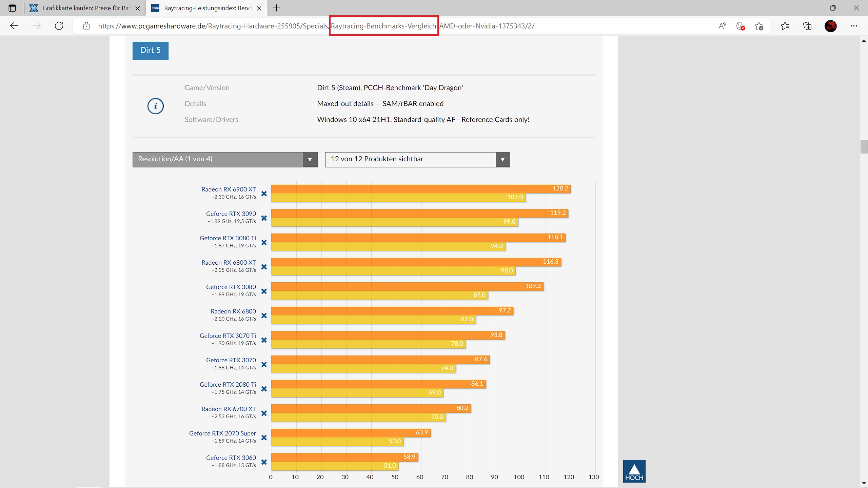
Task: Add page to favorites star icon
Action: point(759,26)
